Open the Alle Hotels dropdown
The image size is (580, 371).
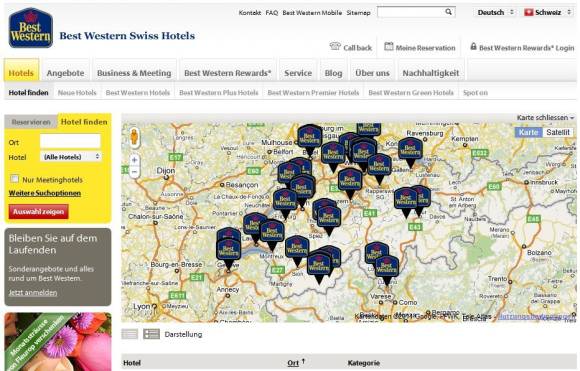(x=71, y=157)
